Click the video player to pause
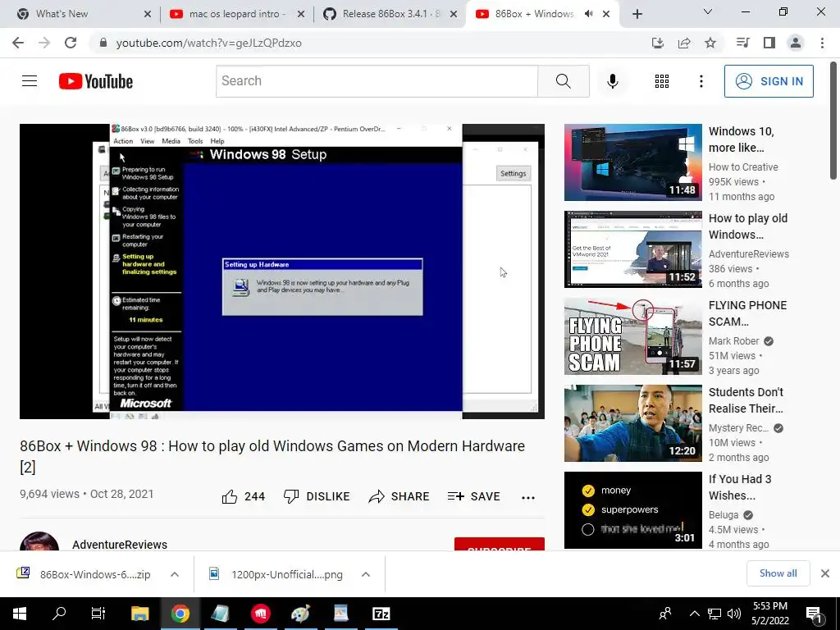The height and width of the screenshot is (630, 840). (x=282, y=271)
